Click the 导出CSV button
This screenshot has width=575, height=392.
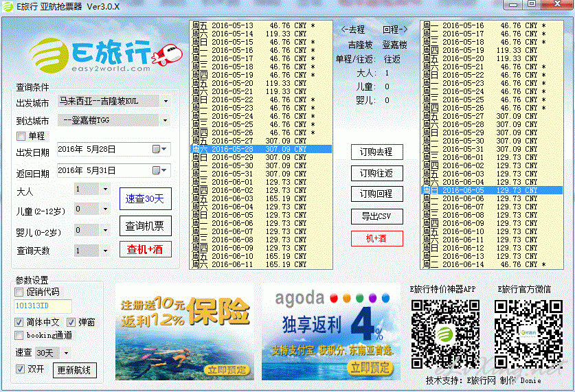(376, 216)
